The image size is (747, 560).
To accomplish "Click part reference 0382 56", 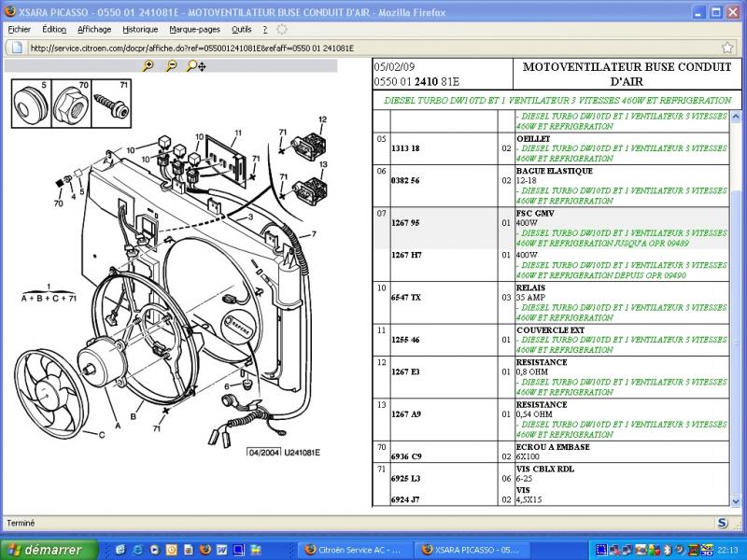I will click(x=405, y=180).
